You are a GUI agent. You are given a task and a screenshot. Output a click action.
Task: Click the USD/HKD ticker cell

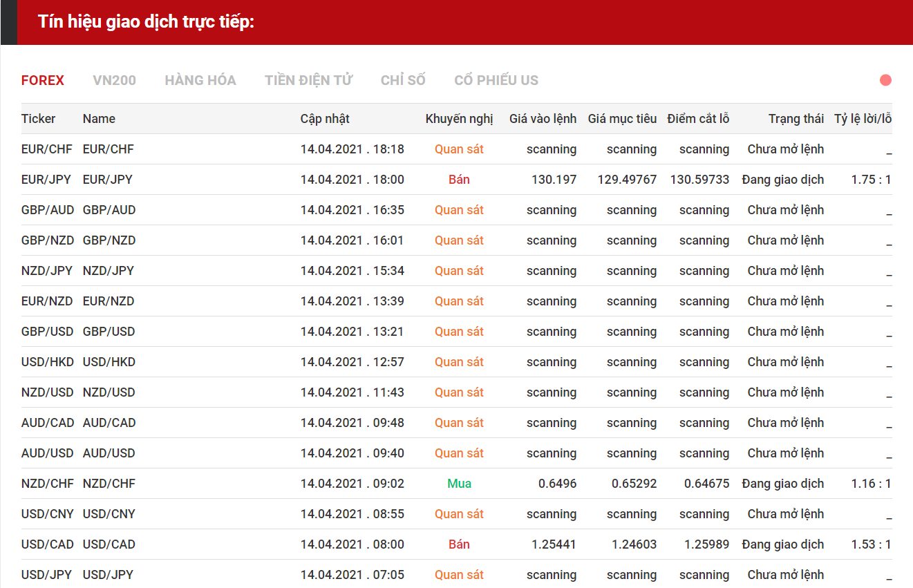[48, 362]
